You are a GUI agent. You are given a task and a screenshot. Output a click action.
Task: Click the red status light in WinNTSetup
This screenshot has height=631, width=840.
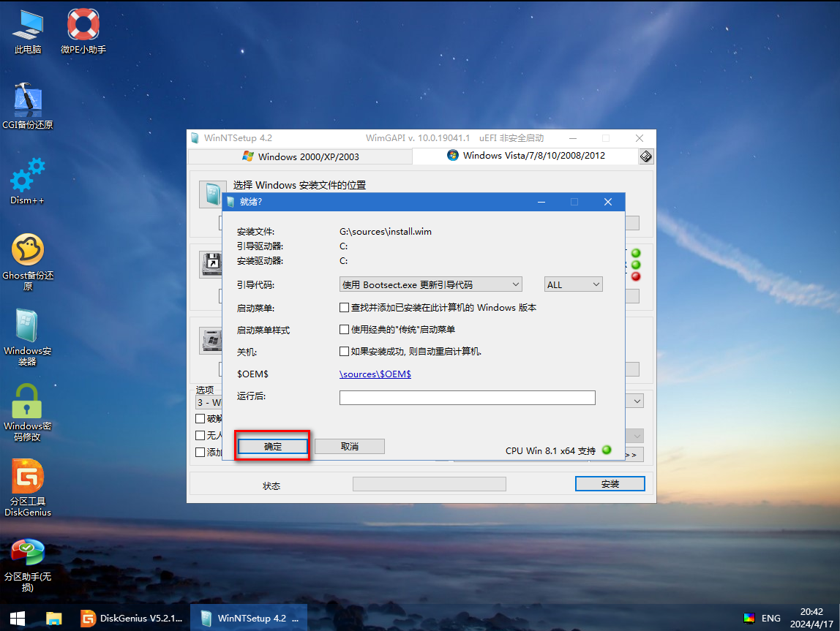636,276
